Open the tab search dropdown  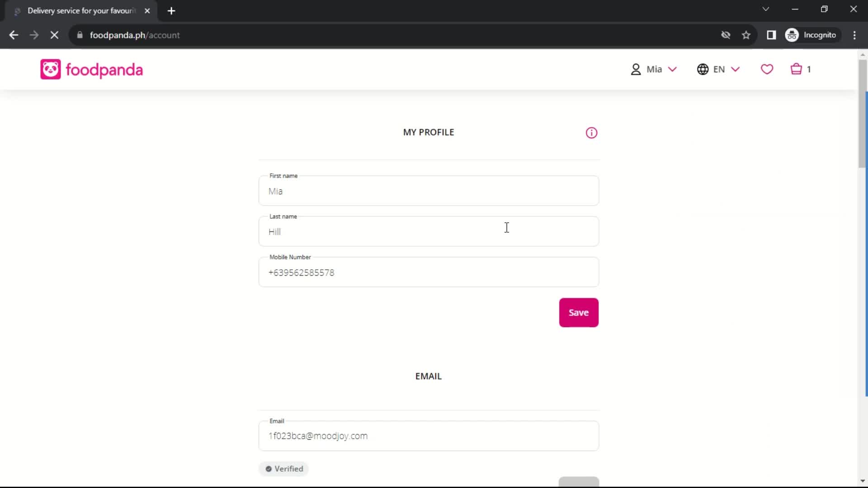pos(765,9)
